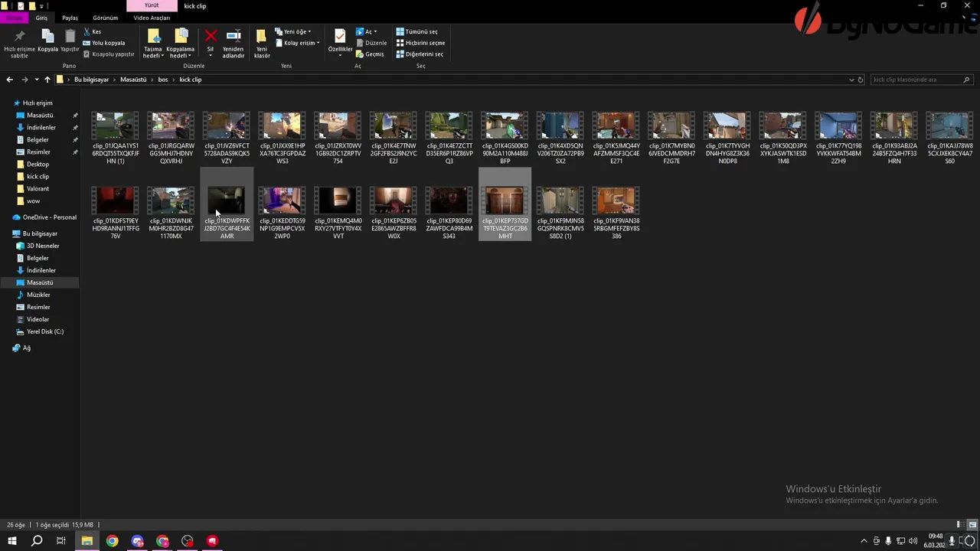
Task: Select the clip_01KDFST9EY video thumbnail
Action: (116, 201)
